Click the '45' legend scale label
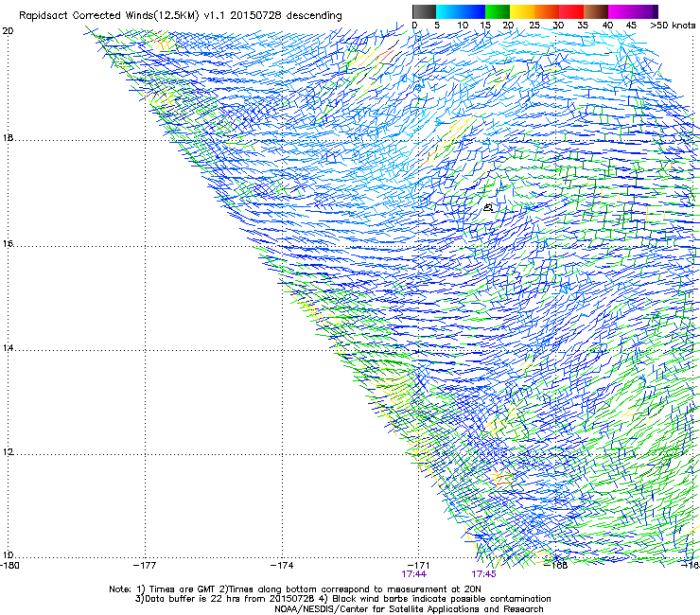This screenshot has width=700, height=615. pyautogui.click(x=631, y=26)
